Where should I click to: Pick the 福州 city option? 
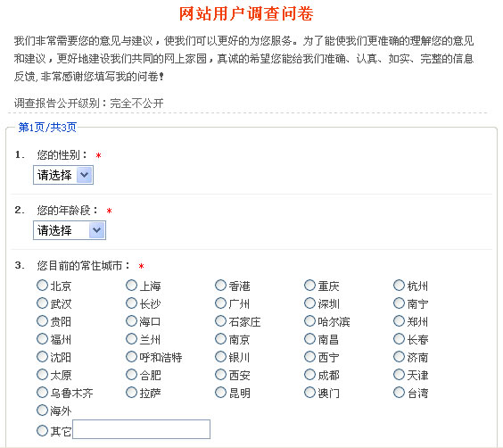point(42,338)
